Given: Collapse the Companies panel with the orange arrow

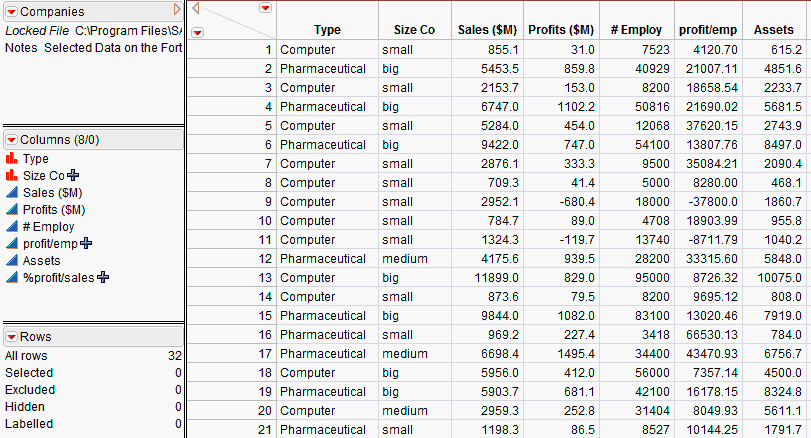Looking at the screenshot, I should 177,9.
